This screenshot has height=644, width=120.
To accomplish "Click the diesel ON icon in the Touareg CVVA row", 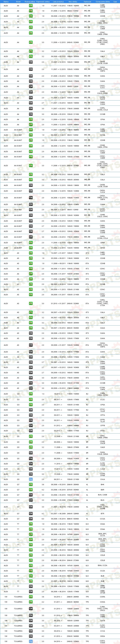I will tap(31, 631).
